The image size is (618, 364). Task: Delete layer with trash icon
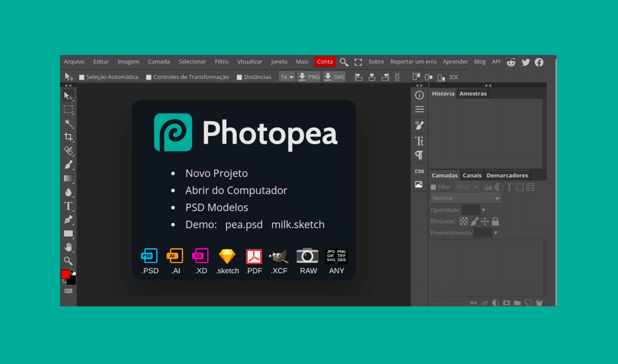539,303
